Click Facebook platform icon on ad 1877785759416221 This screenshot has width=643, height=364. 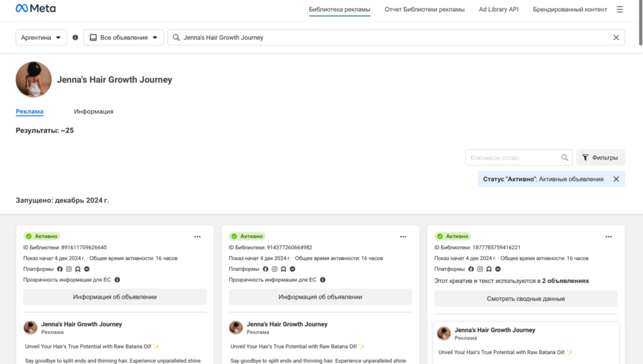click(x=471, y=269)
